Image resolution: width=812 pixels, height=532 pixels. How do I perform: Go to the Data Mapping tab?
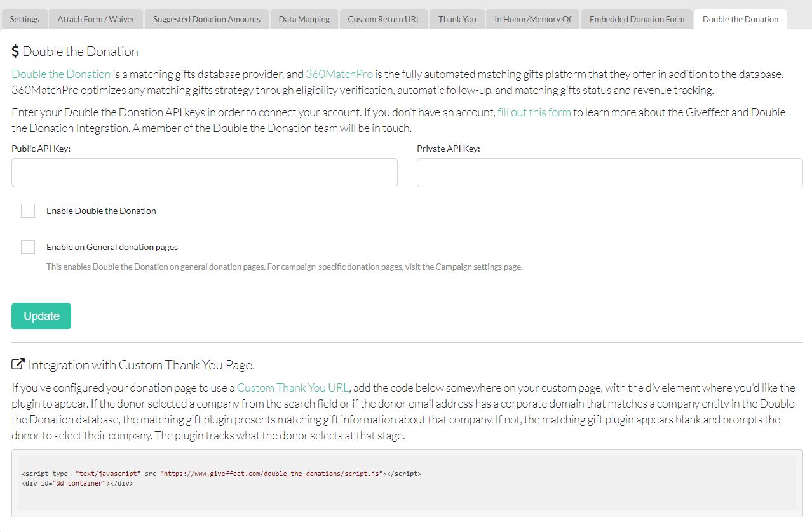point(304,19)
